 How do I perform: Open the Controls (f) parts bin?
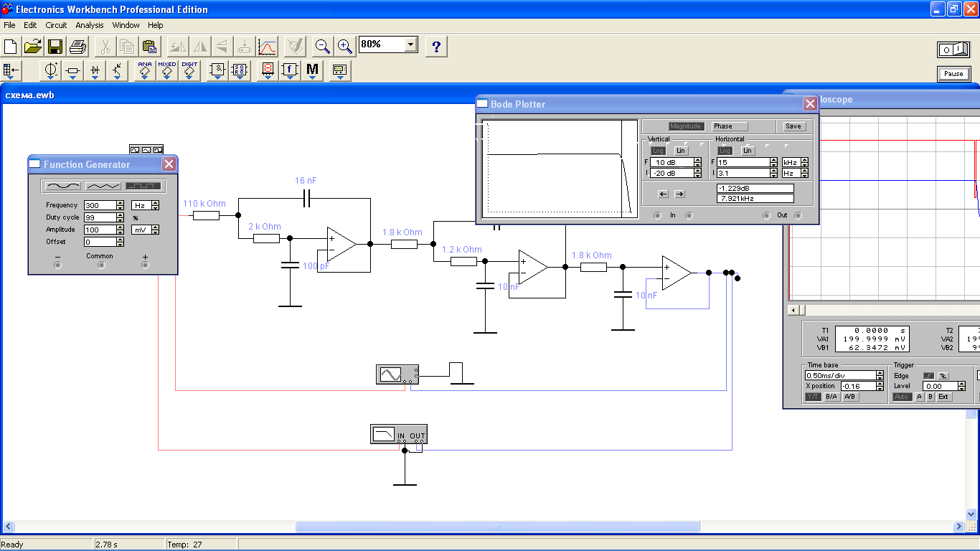click(290, 70)
